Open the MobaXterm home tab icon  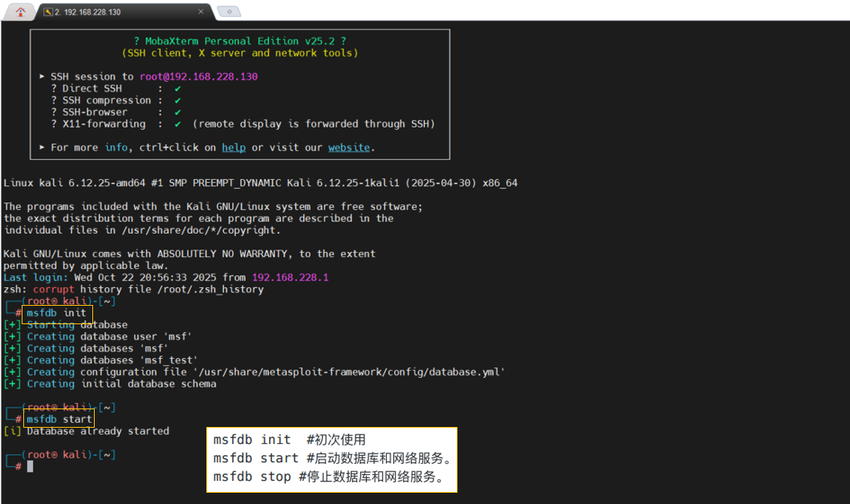point(20,11)
